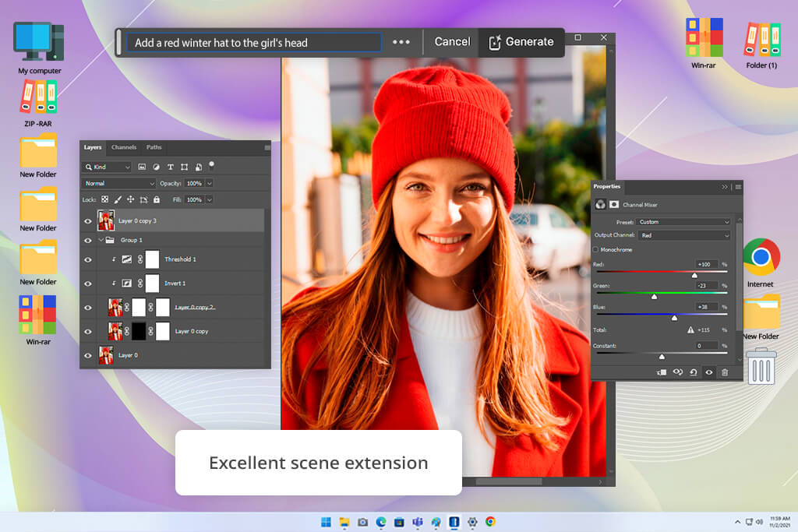
Task: Open Microsoft Edge from the taskbar
Action: [x=380, y=522]
